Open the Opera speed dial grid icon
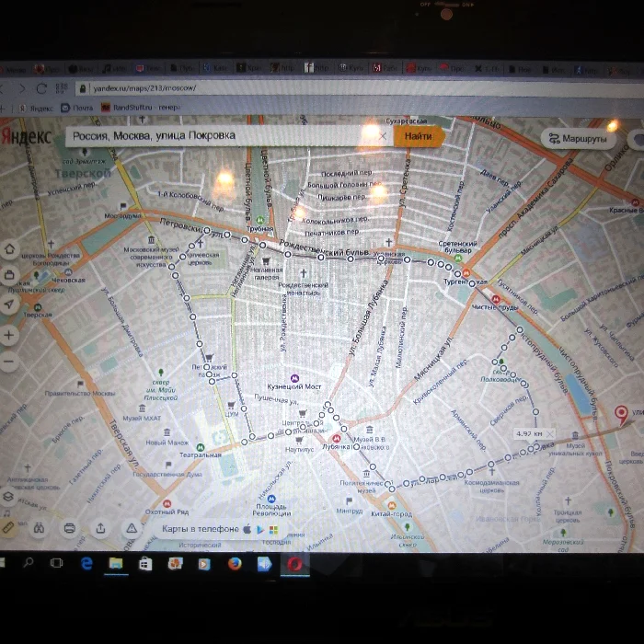644x644 pixels. tap(62, 88)
